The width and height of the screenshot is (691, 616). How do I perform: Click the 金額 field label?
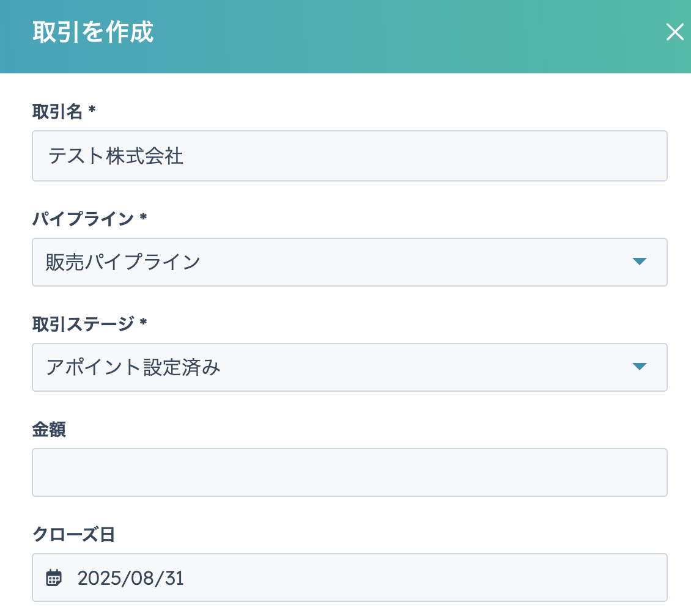[x=49, y=430]
